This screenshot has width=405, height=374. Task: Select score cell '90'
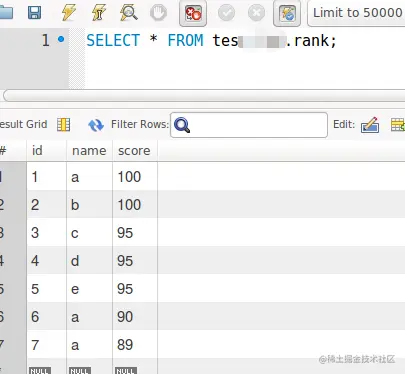click(135, 317)
